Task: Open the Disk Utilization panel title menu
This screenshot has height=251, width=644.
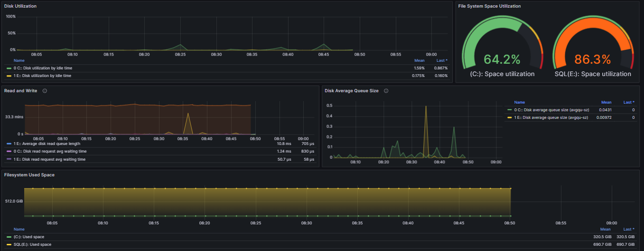Action: (20, 6)
